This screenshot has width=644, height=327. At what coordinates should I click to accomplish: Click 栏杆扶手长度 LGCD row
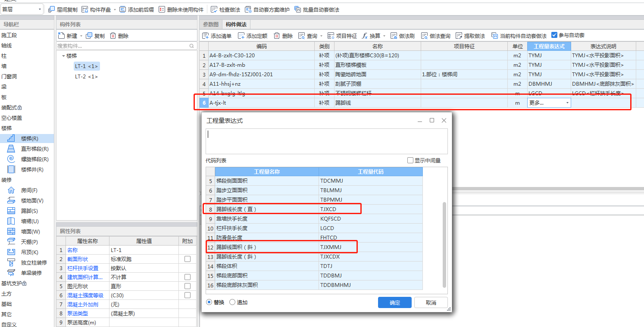314,228
